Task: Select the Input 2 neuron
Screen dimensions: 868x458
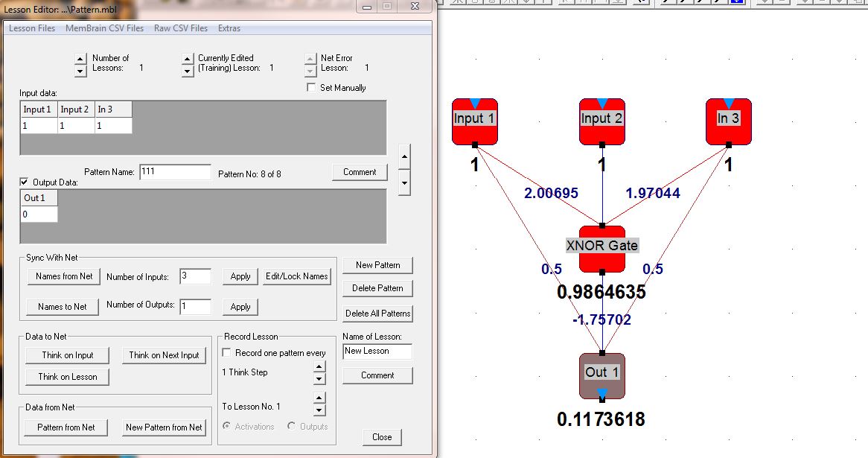Action: pos(601,122)
